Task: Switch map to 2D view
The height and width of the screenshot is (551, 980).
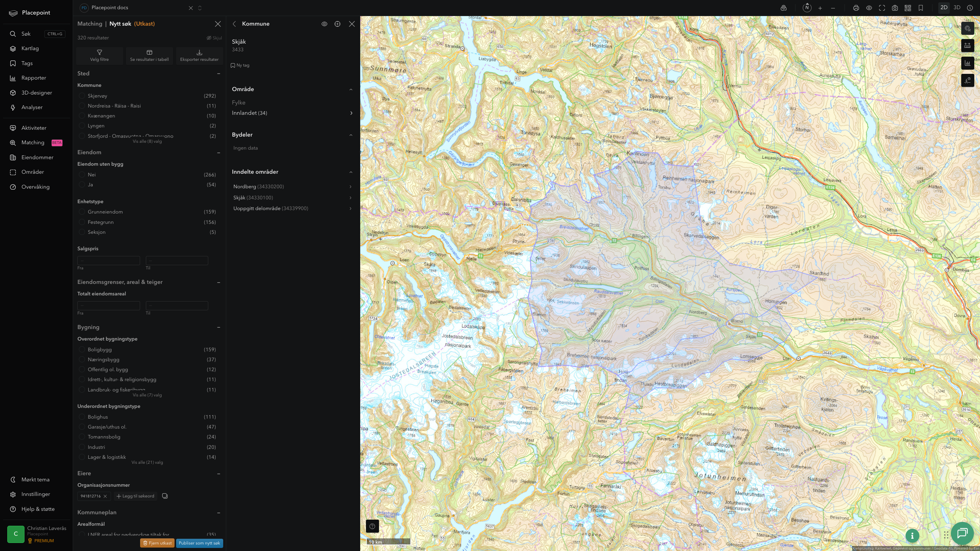Action: pyautogui.click(x=944, y=8)
